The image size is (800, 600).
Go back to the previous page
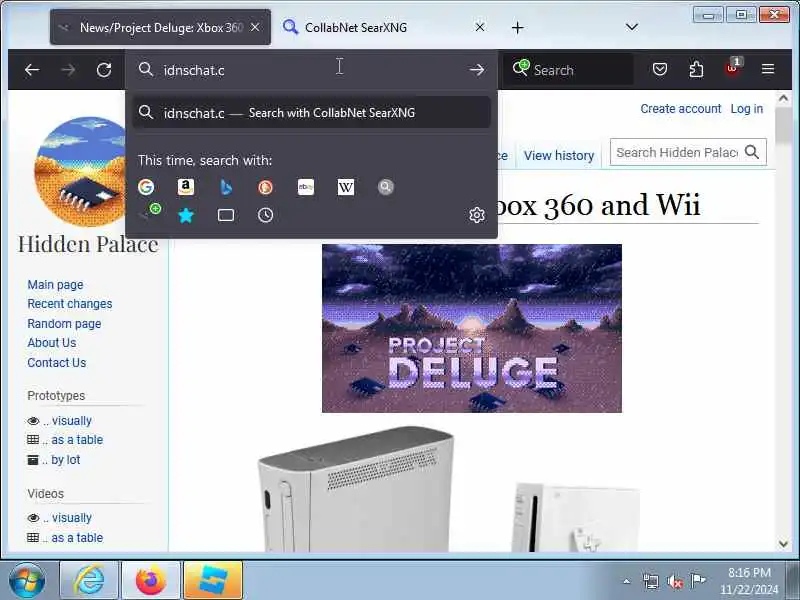[32, 70]
